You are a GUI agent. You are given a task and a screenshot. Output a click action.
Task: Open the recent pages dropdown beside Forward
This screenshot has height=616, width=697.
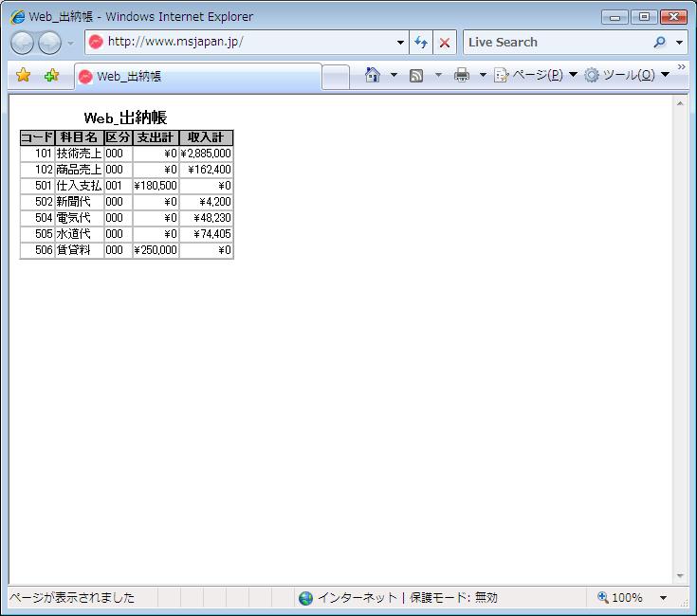71,43
